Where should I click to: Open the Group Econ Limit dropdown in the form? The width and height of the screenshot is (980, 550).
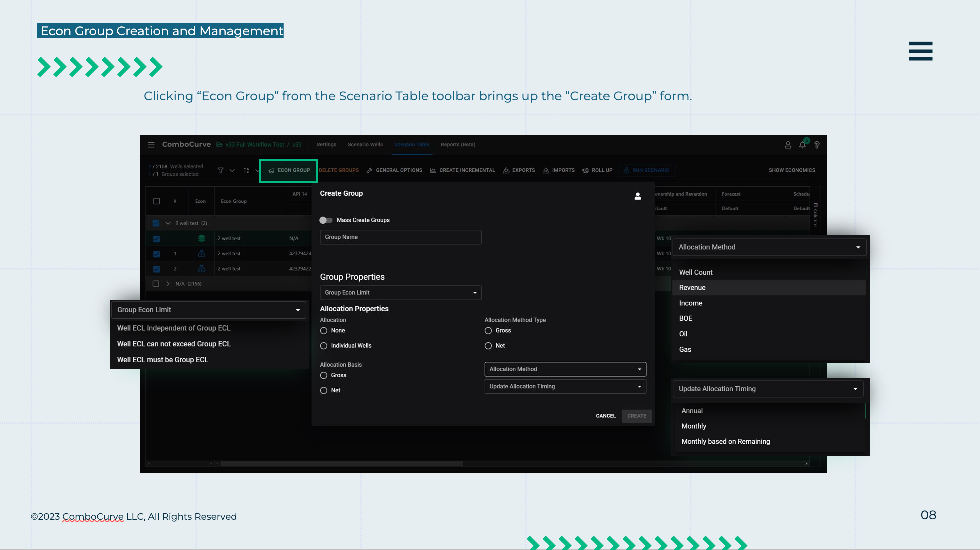(x=400, y=293)
